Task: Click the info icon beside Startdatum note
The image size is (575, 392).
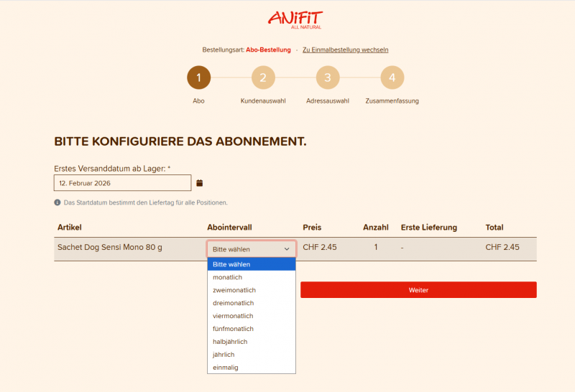Action: pos(57,202)
